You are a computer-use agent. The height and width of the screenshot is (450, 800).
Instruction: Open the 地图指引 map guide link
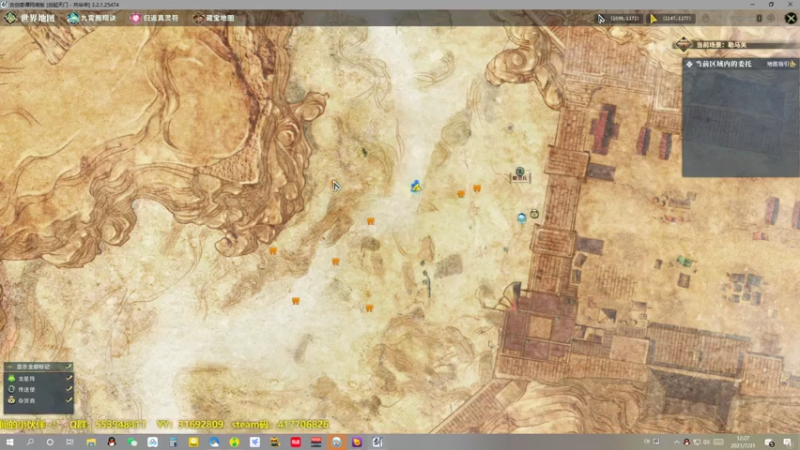click(781, 64)
